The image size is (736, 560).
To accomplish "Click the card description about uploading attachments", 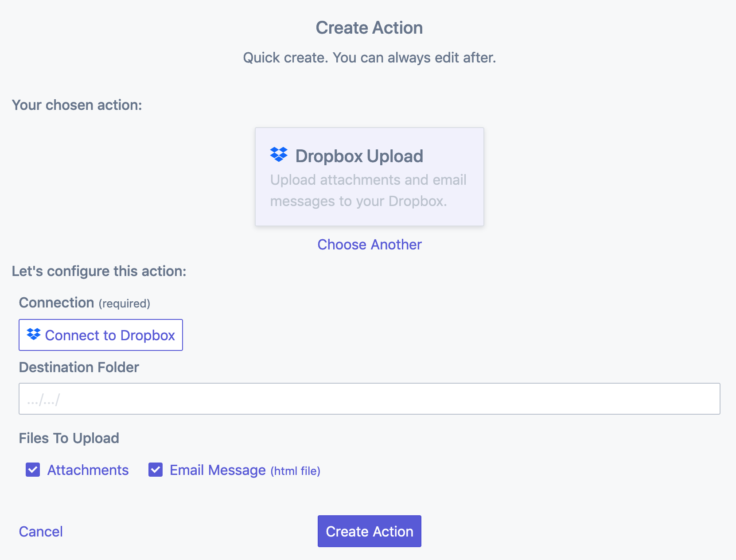I will point(368,191).
